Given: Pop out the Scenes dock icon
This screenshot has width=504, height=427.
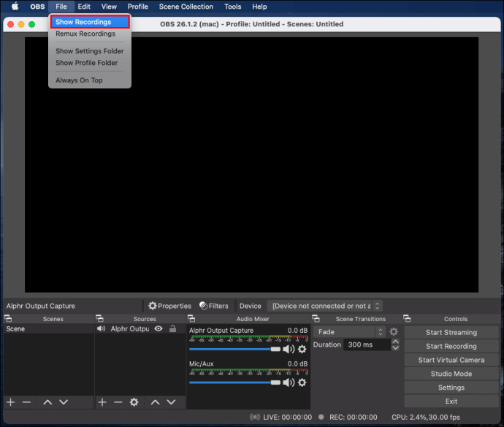Looking at the screenshot, I should [8, 318].
